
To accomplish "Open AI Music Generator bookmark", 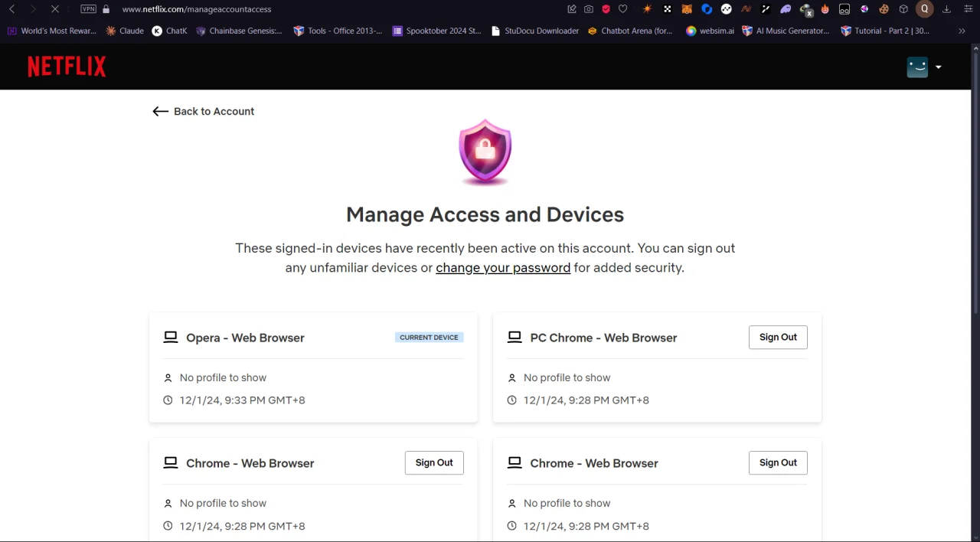I will (x=786, y=31).
